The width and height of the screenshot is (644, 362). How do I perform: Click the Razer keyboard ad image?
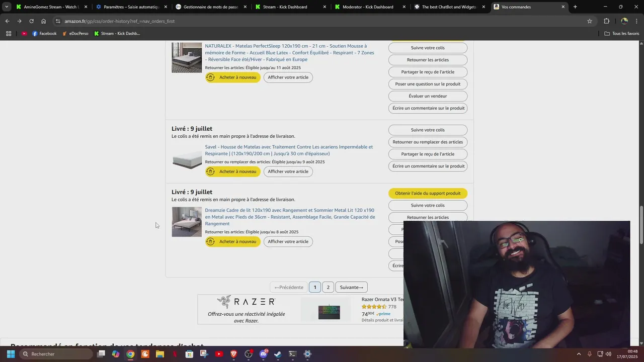click(x=329, y=311)
